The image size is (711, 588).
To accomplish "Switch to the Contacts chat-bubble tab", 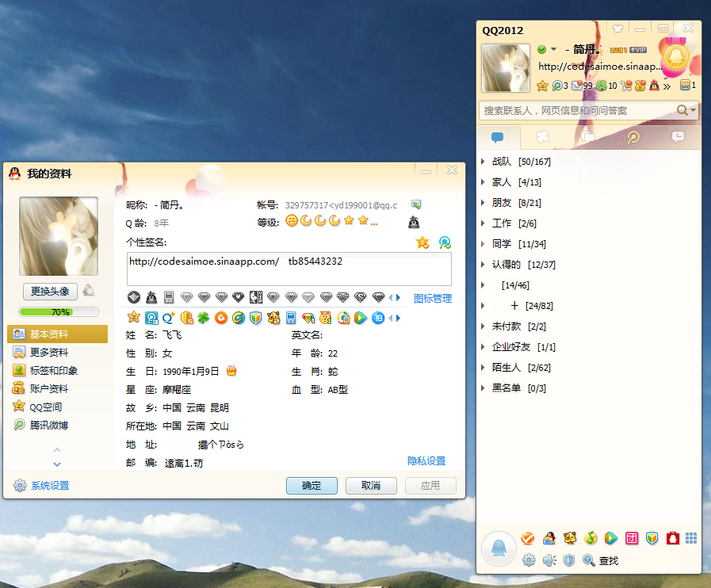I will click(498, 137).
